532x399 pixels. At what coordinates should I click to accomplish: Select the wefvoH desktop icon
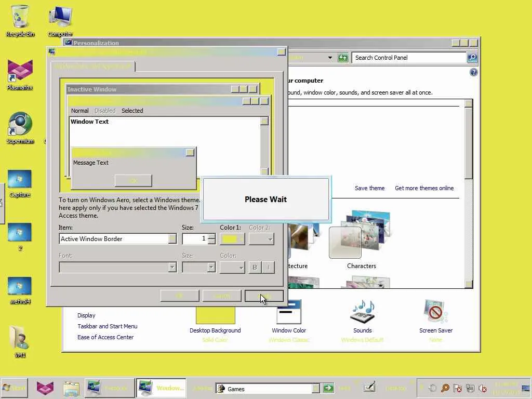pos(20,290)
